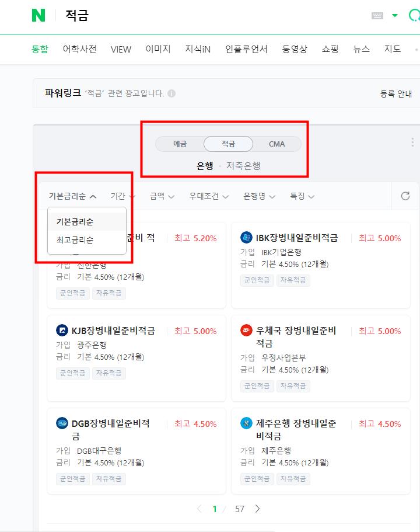
Task: Go to the 지식iN tab
Action: tap(198, 49)
